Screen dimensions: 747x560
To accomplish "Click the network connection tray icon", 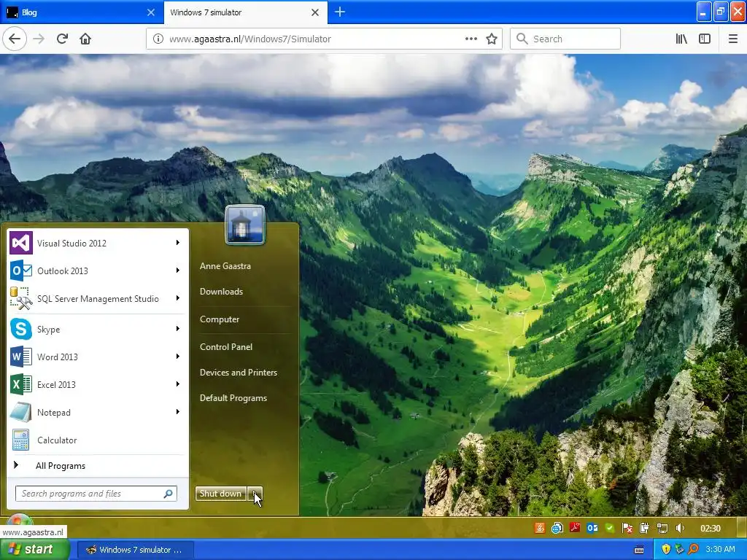I will point(662,528).
